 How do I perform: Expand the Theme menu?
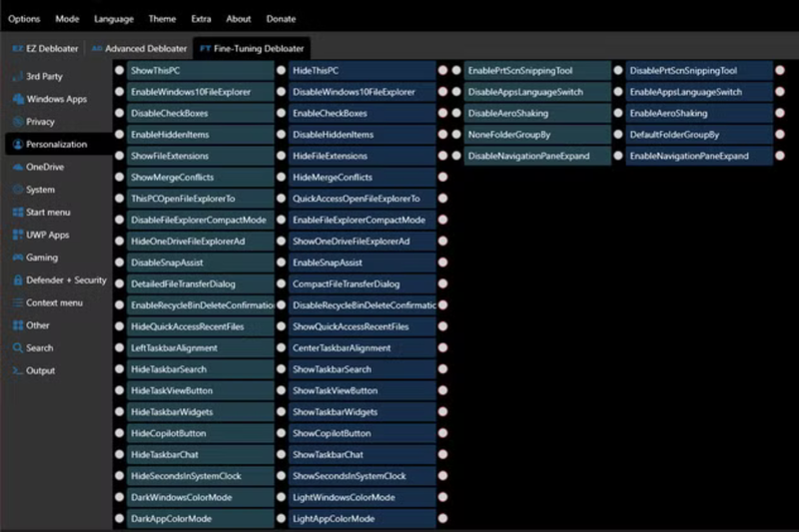coord(161,18)
